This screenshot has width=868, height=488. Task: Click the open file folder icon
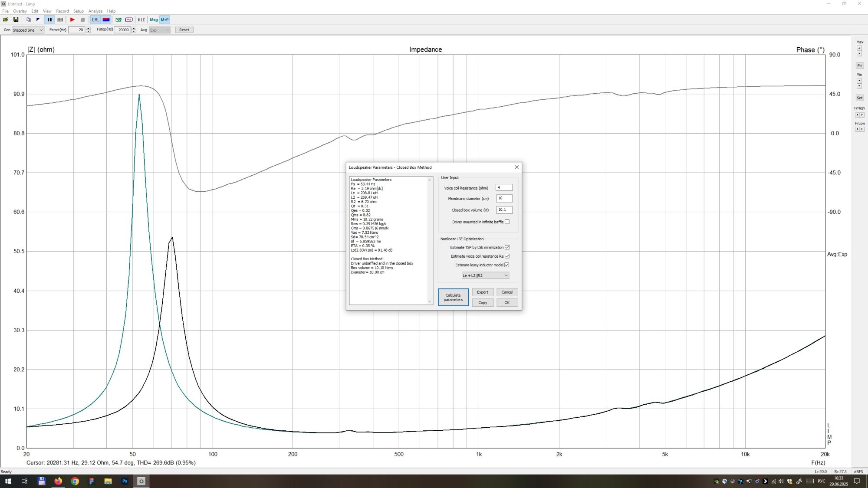(6, 20)
